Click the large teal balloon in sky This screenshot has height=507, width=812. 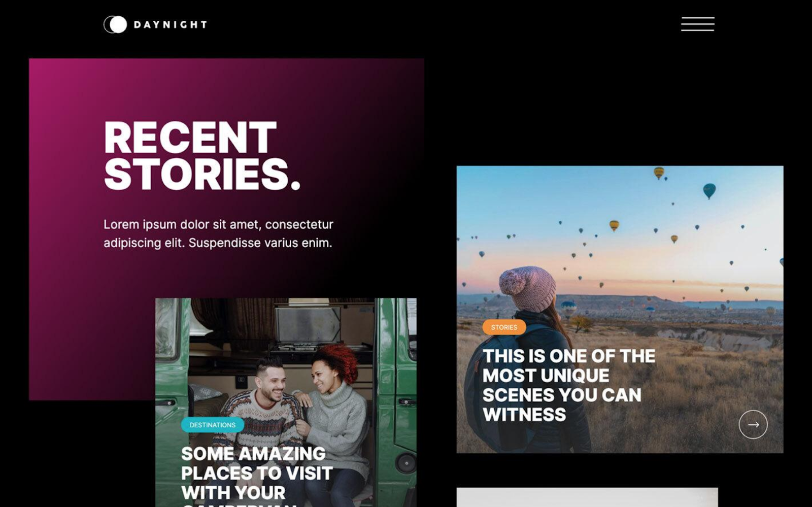pyautogui.click(x=709, y=190)
